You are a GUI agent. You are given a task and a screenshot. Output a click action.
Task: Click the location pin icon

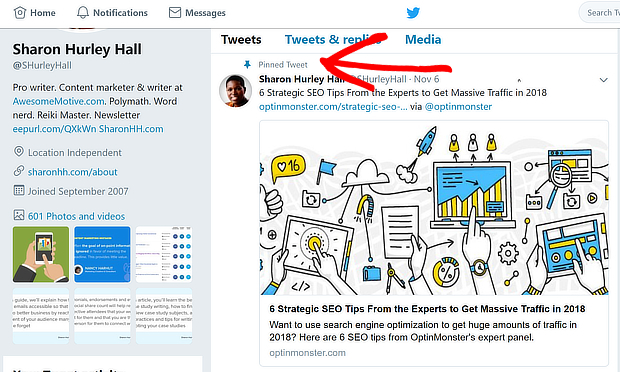(x=19, y=152)
